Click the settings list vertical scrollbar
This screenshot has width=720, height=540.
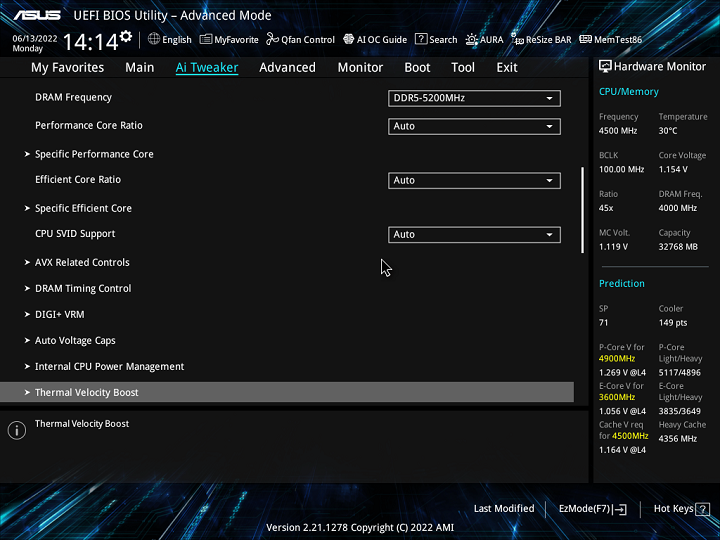coord(583,210)
